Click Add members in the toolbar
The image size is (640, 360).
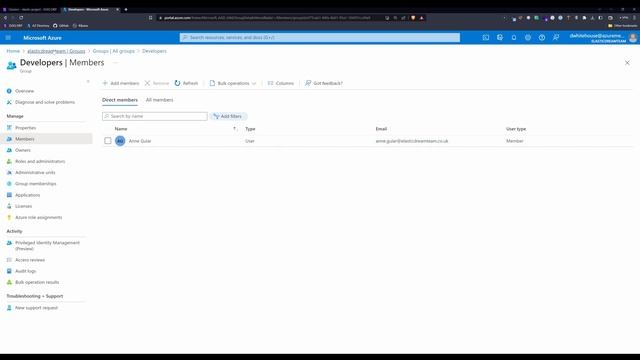click(121, 83)
